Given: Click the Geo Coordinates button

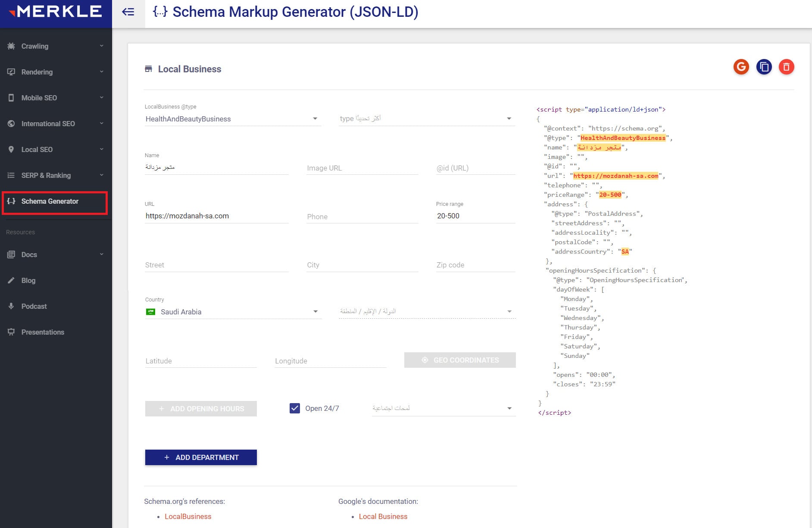Looking at the screenshot, I should (460, 360).
